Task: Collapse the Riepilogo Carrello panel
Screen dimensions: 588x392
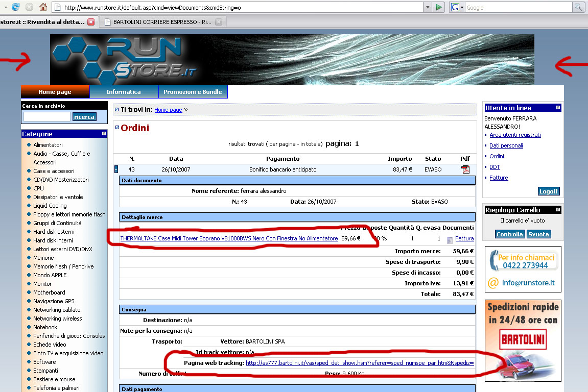Action: point(558,209)
